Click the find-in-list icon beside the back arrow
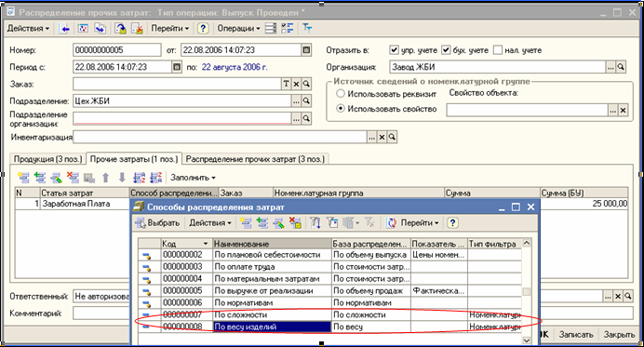644x347 pixels. click(83, 28)
